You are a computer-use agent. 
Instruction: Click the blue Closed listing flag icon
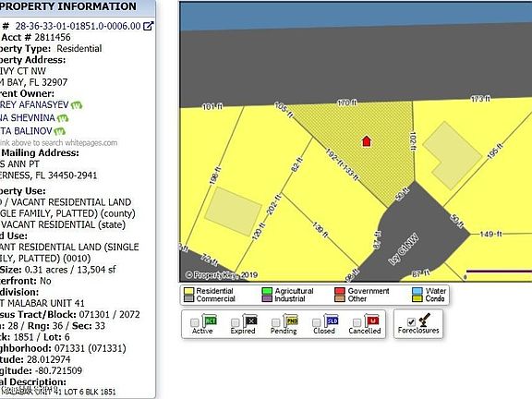pos(332,320)
